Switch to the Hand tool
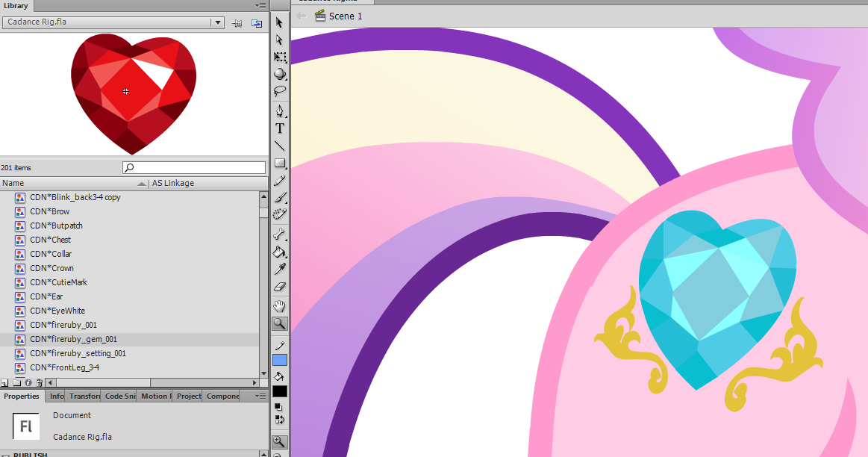 [x=280, y=306]
